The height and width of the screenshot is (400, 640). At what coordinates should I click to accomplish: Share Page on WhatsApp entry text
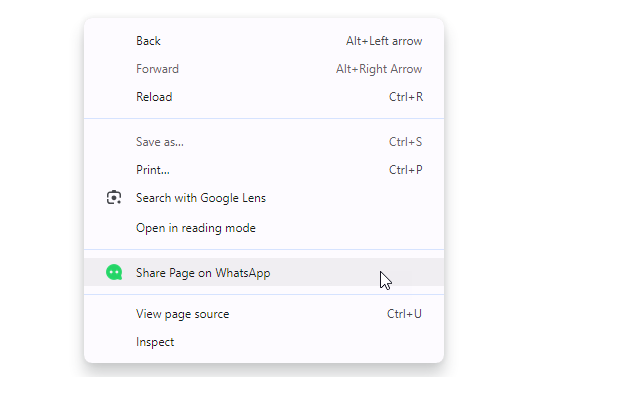point(203,273)
